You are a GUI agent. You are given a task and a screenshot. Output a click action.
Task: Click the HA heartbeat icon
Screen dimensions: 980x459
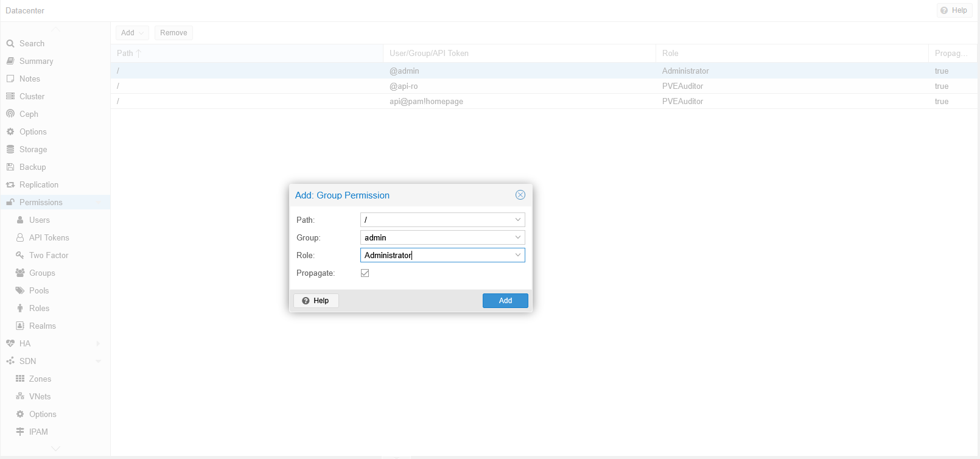10,344
